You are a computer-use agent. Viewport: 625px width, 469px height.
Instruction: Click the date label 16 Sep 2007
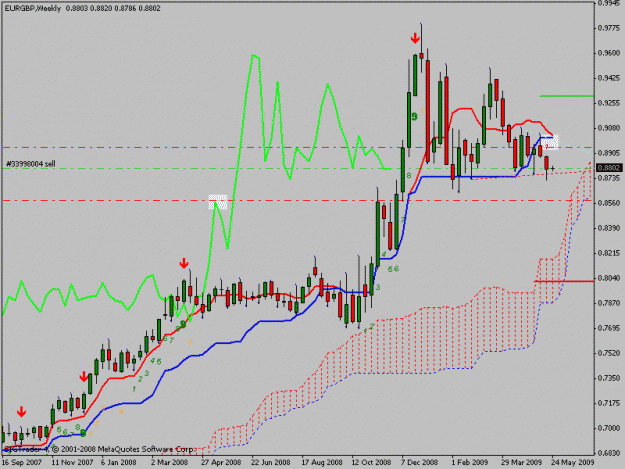22,463
